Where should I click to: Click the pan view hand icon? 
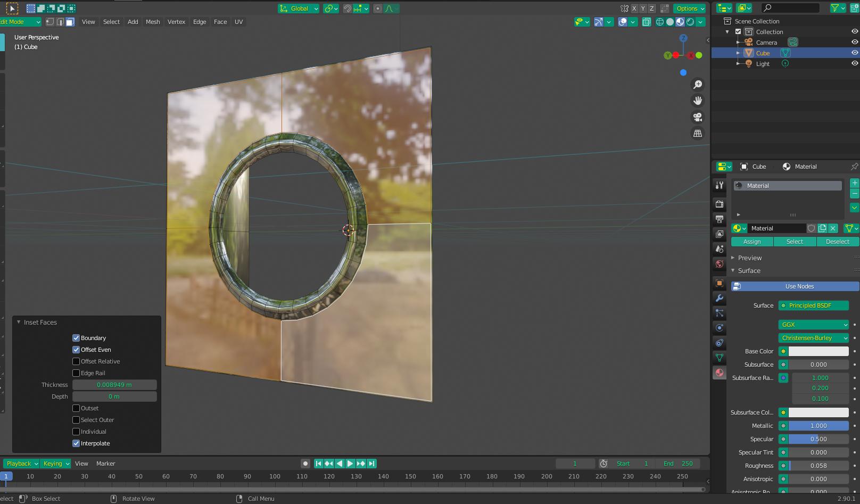tap(698, 101)
